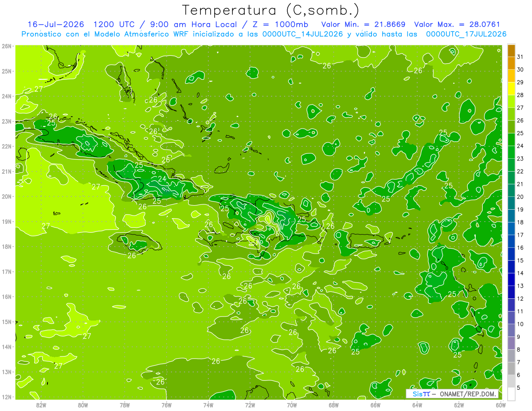
Task: Pick the dark blue swatch between 12 and 13
Action: tap(511, 293)
